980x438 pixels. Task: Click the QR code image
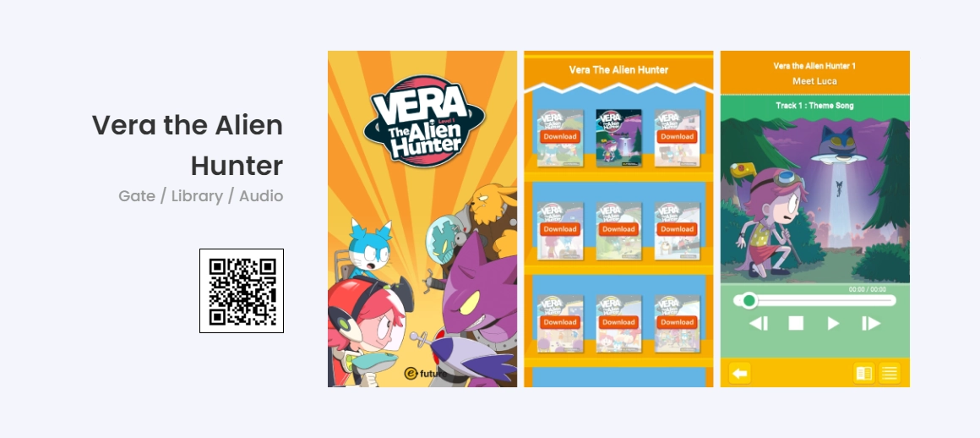[x=242, y=291]
